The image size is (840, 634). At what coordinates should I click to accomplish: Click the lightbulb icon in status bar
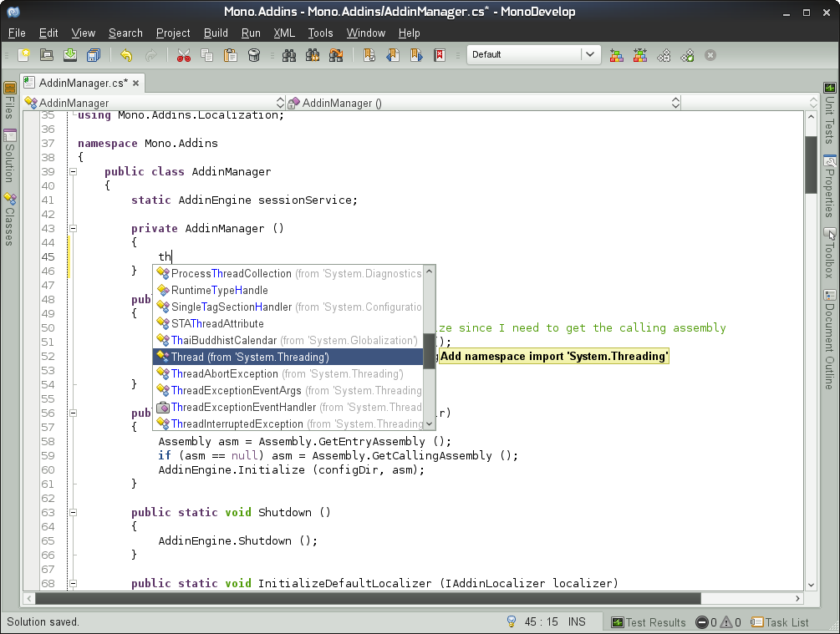(512, 621)
